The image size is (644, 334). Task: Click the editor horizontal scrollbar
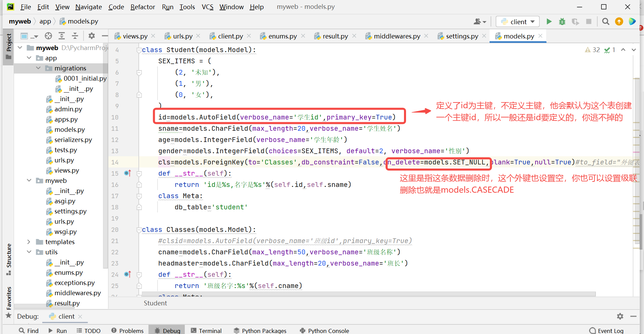pos(369,294)
